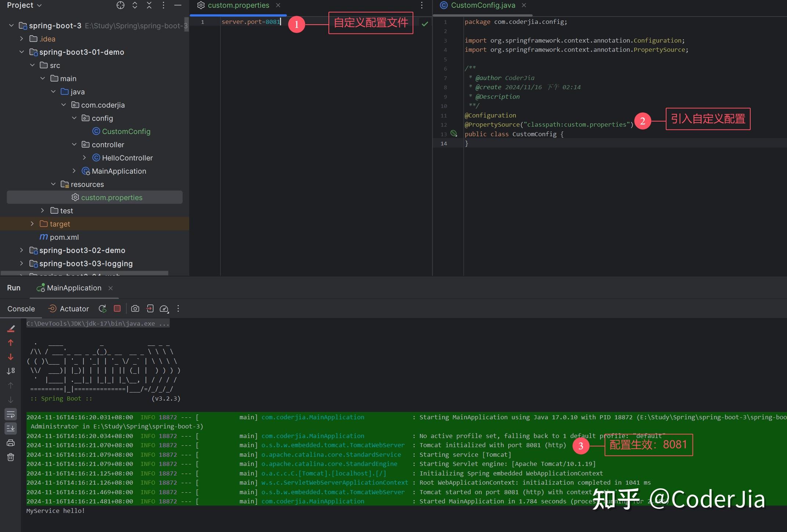Close the custom.properties tab

coord(278,5)
